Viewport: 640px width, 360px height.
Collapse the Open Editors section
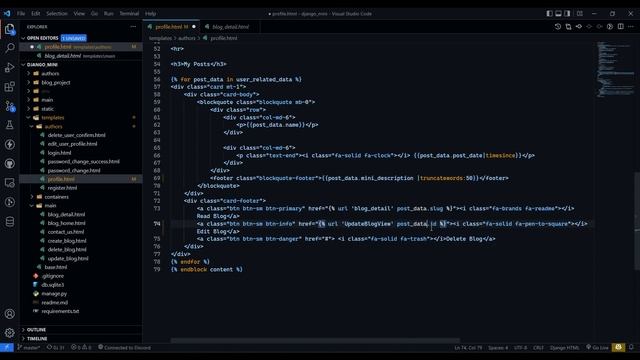42,38
